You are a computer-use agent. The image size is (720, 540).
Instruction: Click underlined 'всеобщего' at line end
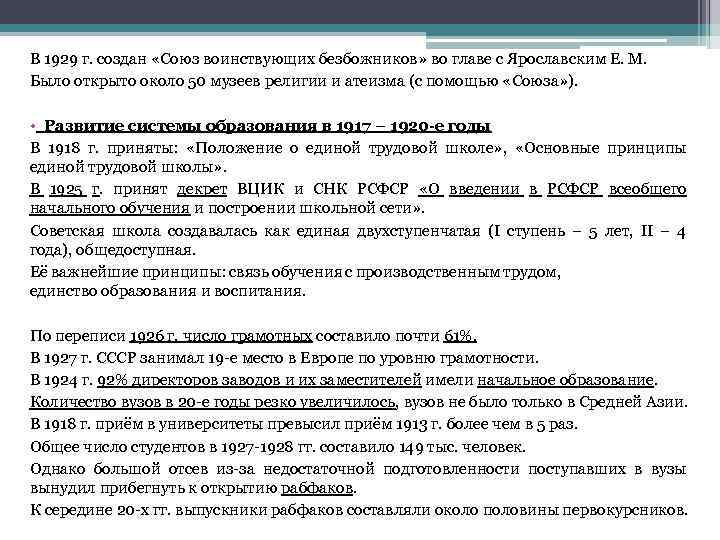pyautogui.click(x=647, y=189)
